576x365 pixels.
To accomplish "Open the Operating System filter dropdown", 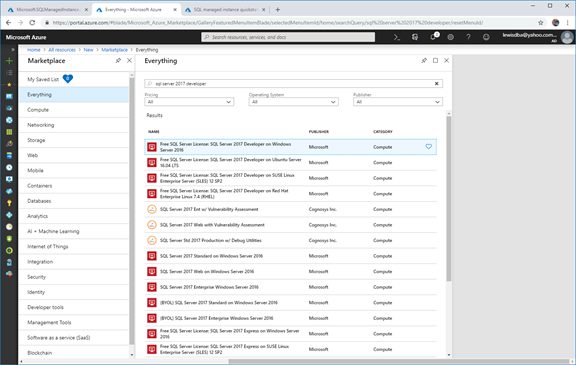I will (x=293, y=102).
